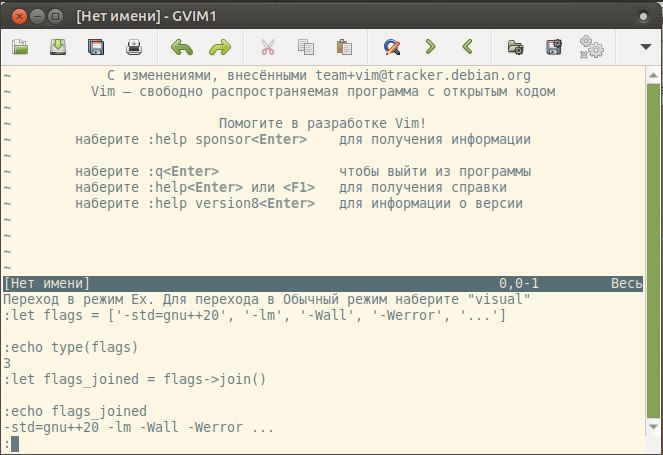Save the current file via green arrow icon
Image resolution: width=663 pixels, height=455 pixels.
point(58,47)
